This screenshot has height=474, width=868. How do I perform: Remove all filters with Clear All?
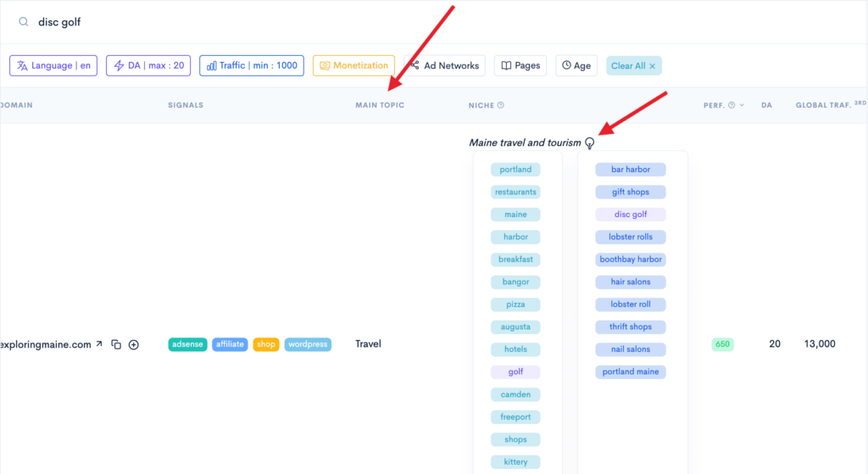click(633, 65)
